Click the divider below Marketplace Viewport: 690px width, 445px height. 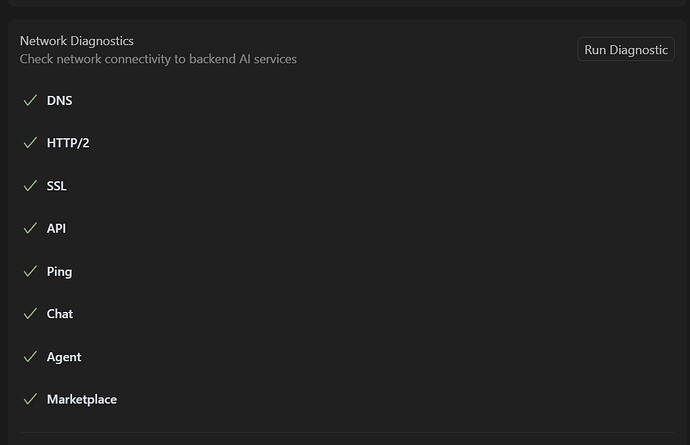[x=347, y=433]
